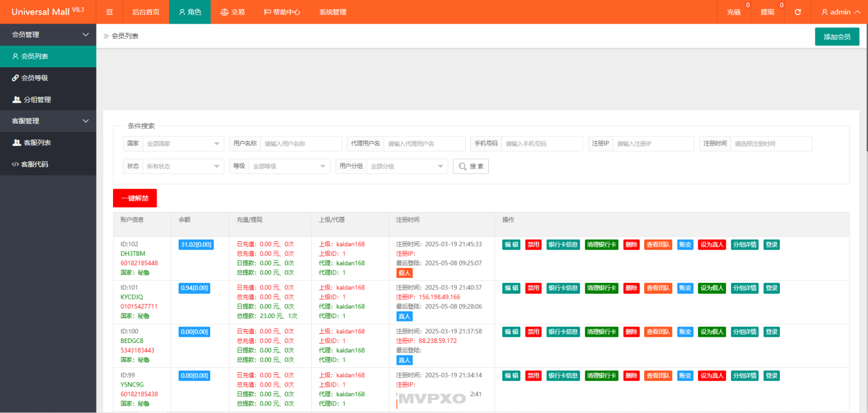Screen dimensions: 868x413
Task: Toggle the sidebar collapse hamburger icon
Action: 110,12
